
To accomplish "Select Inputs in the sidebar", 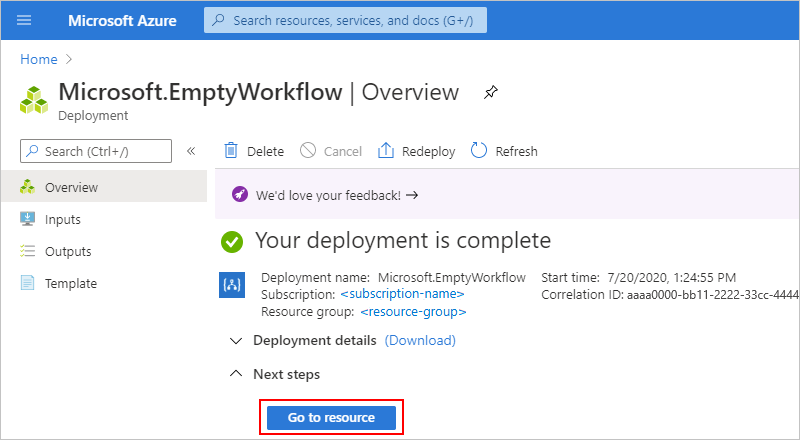I will (63, 219).
